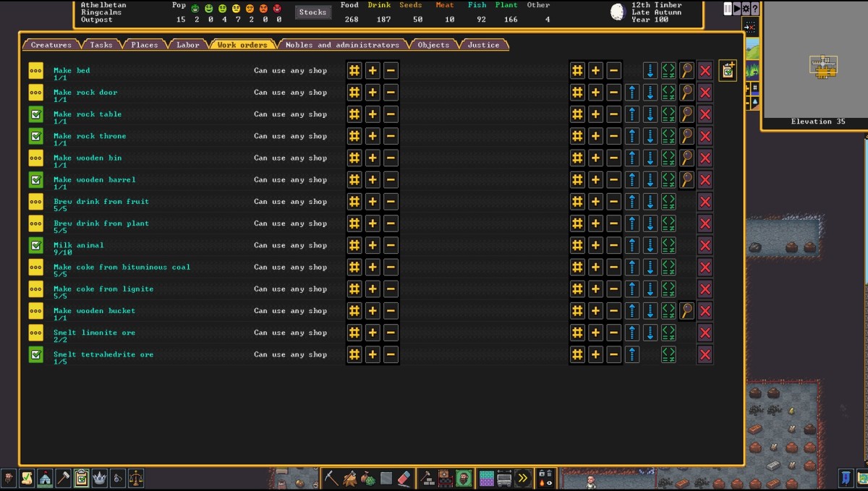This screenshot has height=491, width=868.
Task: Open game settings gear icon
Action: [x=746, y=9]
